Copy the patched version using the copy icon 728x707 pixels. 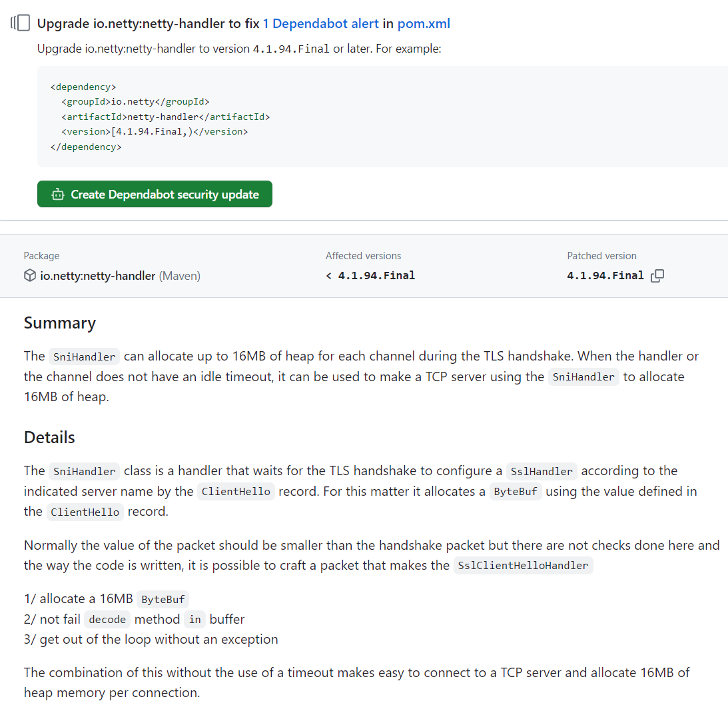click(657, 275)
